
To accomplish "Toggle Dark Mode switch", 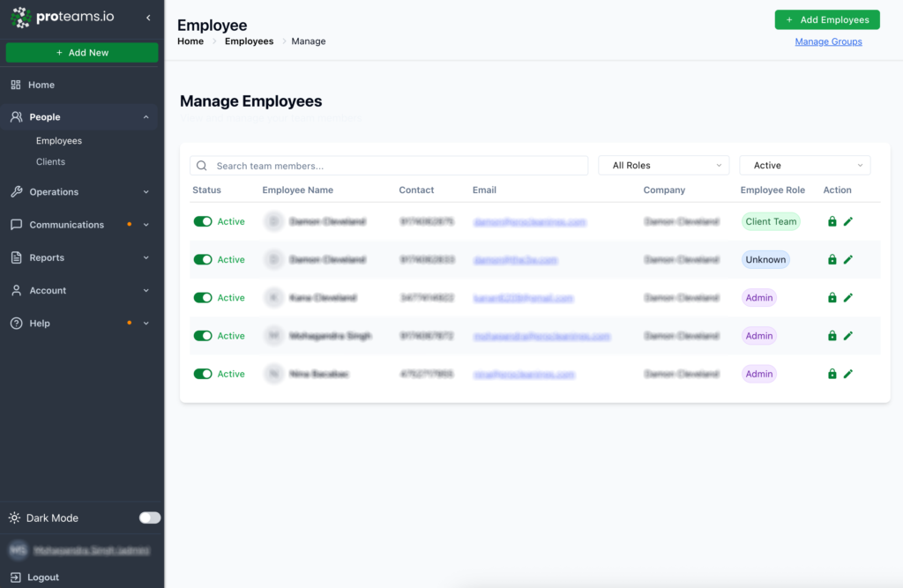I will coord(148,517).
